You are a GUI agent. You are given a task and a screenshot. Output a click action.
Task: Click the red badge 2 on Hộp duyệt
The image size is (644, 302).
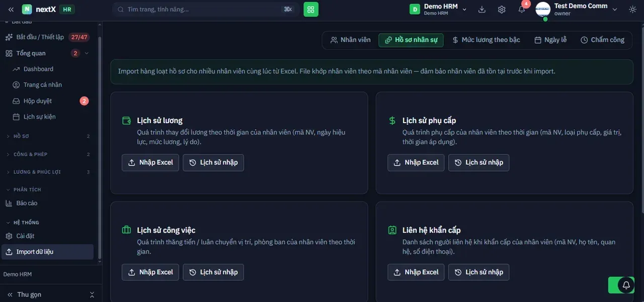84,101
